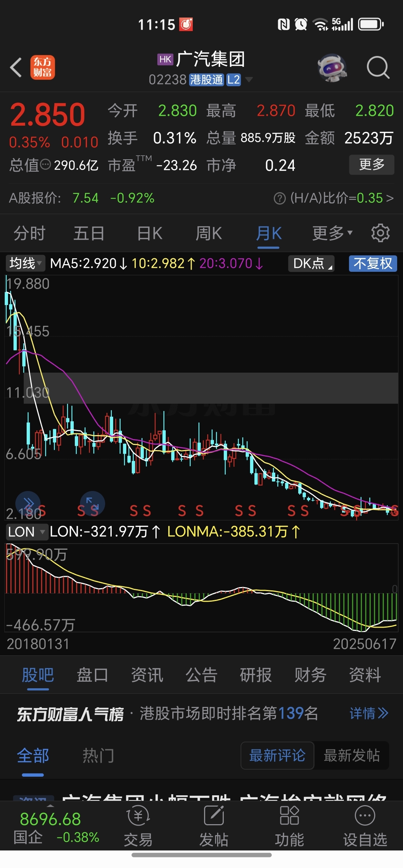Tap the alarm status icon
This screenshot has width=403, height=868.
coord(301,24)
